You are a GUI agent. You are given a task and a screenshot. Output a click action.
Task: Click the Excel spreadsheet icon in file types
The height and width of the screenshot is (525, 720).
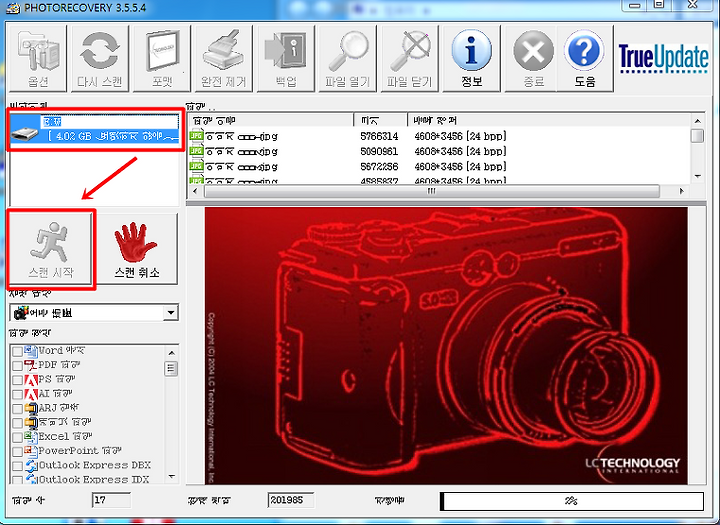(x=31, y=437)
